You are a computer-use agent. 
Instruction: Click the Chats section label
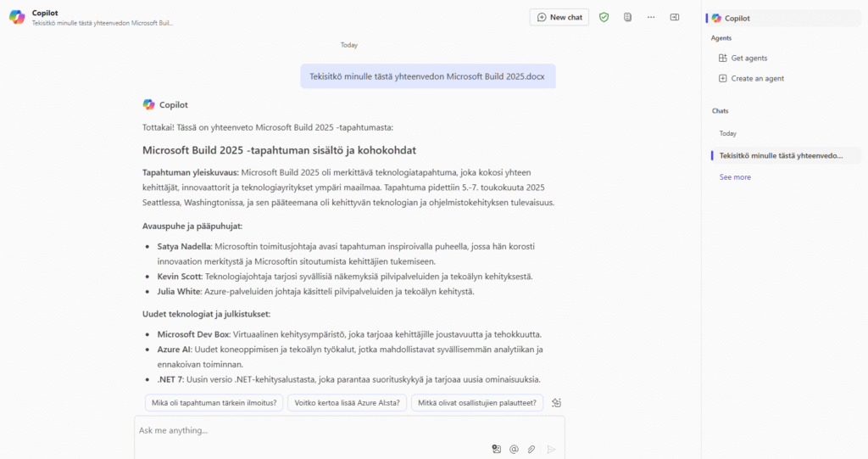tap(721, 111)
